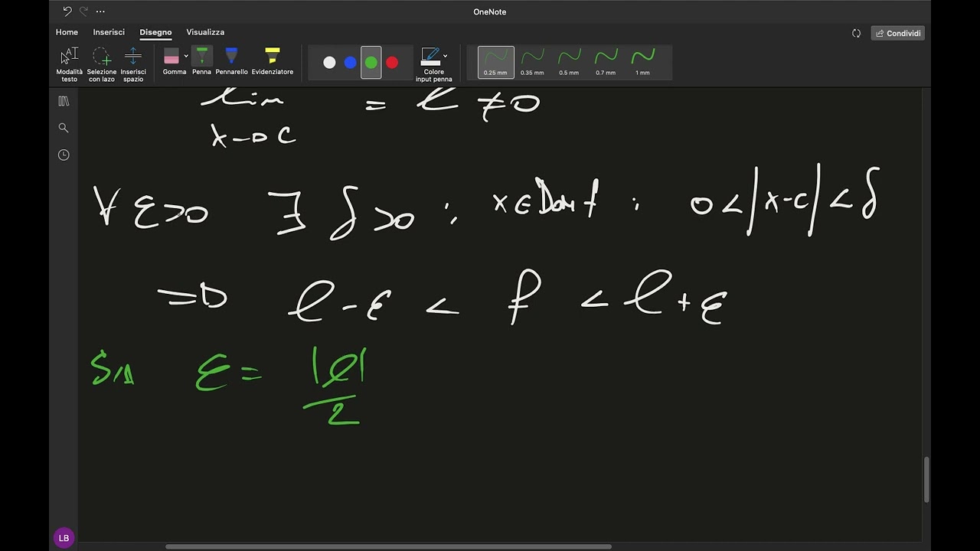980x551 pixels.
Task: Choose Selezione con lazo tool
Action: [102, 64]
